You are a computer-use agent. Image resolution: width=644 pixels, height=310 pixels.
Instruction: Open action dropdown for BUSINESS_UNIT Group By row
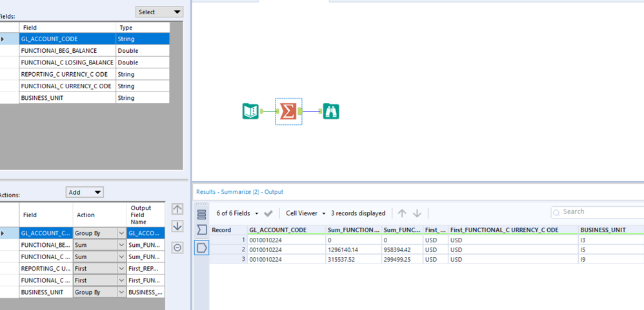pos(121,293)
